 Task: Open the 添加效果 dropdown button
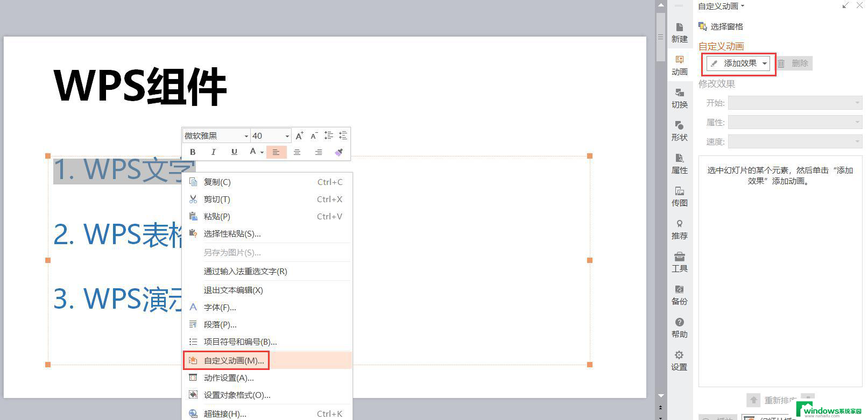(x=738, y=63)
